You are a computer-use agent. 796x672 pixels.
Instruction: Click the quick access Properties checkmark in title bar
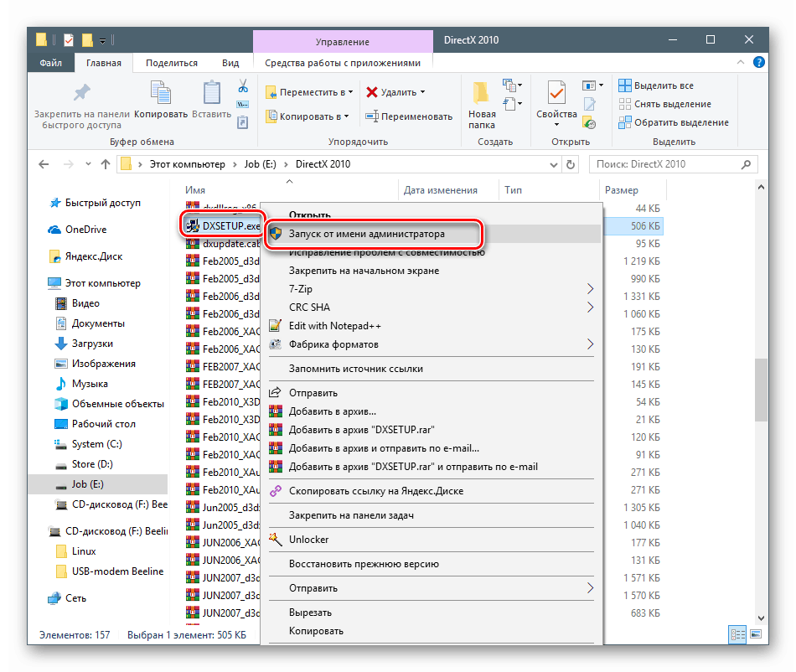[x=69, y=40]
